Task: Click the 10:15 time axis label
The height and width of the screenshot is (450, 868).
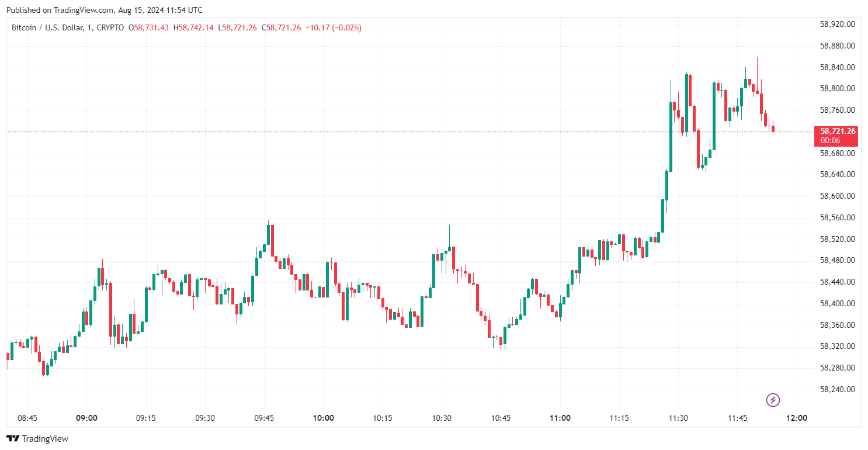Action: tap(382, 418)
